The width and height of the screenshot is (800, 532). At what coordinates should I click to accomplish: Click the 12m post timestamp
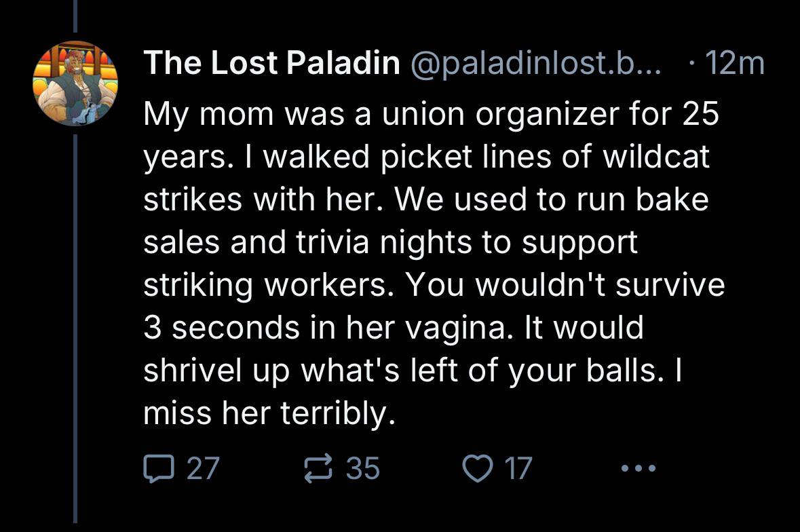pyautogui.click(x=735, y=64)
